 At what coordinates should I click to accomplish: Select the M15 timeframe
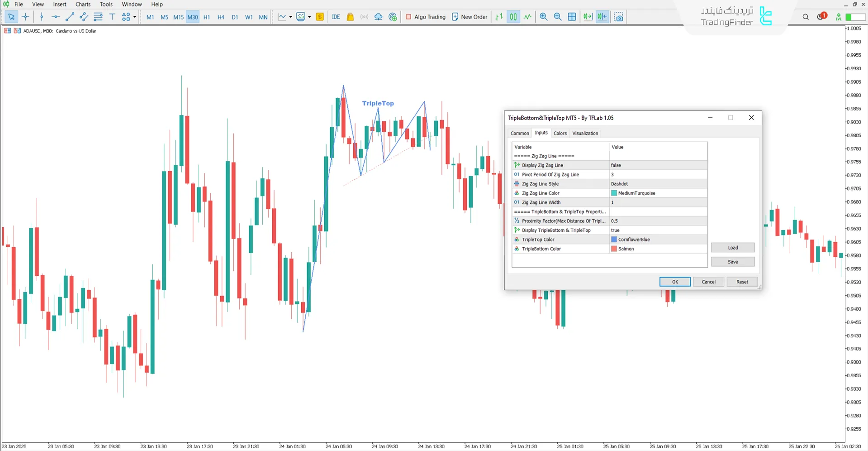pyautogui.click(x=178, y=17)
